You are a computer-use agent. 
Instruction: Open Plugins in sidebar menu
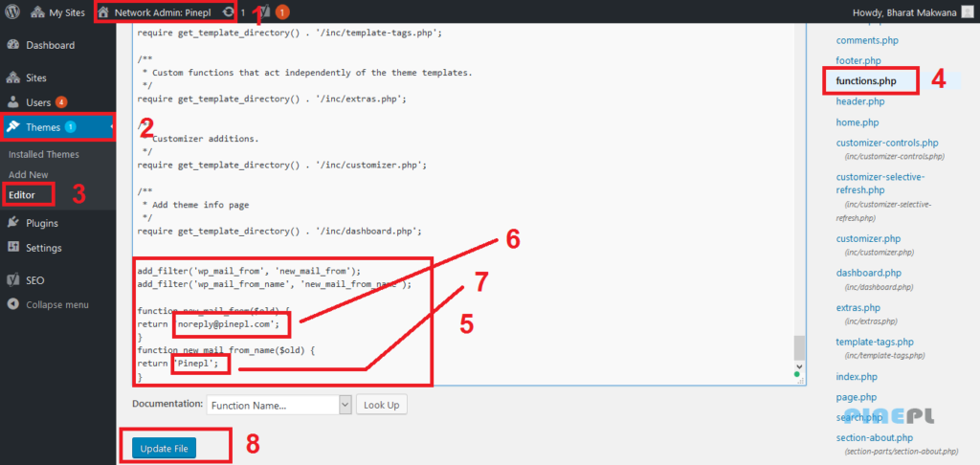42,223
